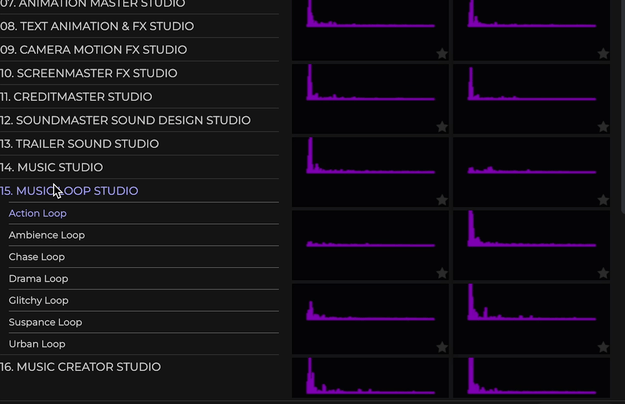Viewport: 625px width, 404px height.
Task: Choose Drama Loop subcategory
Action: [38, 279]
